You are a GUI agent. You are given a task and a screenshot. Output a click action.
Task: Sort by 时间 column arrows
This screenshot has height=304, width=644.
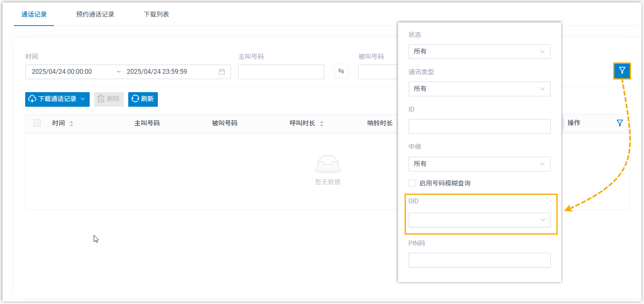tap(71, 123)
